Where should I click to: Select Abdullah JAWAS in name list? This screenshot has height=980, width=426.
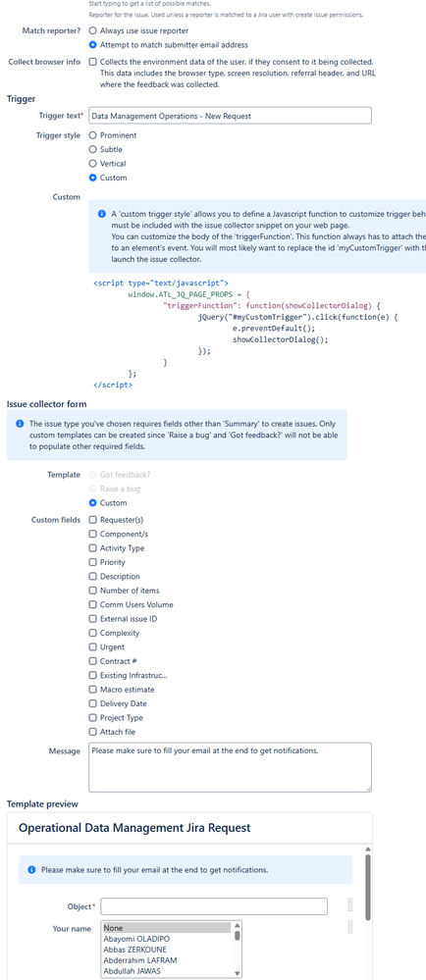(167, 970)
